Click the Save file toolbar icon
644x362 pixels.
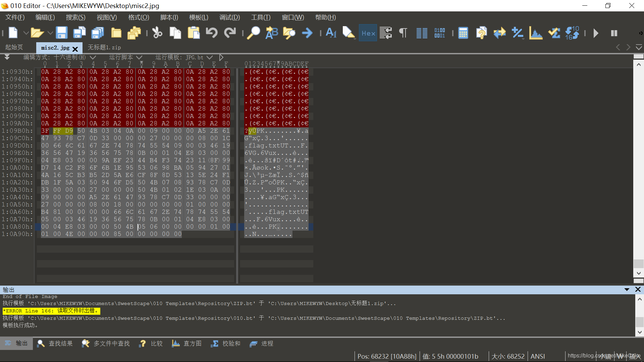[x=62, y=33]
